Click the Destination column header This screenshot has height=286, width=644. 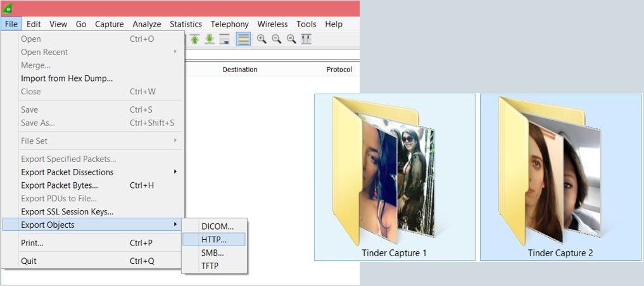pos(272,70)
